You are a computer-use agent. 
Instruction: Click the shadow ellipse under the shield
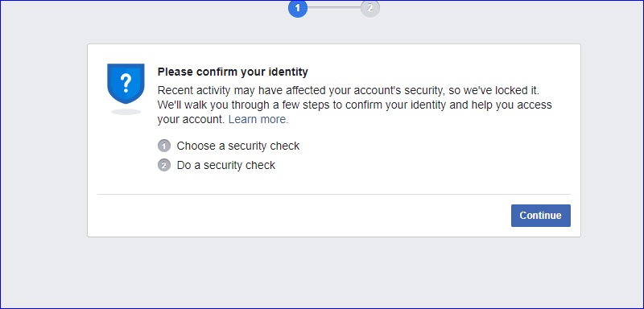pyautogui.click(x=126, y=112)
